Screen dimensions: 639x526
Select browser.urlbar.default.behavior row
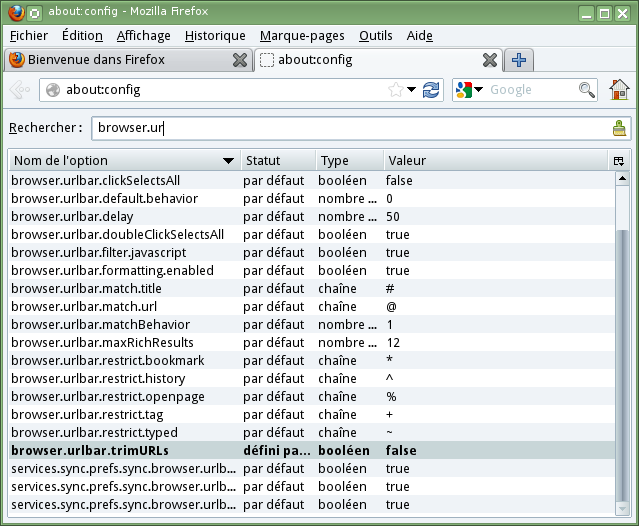(x=312, y=198)
